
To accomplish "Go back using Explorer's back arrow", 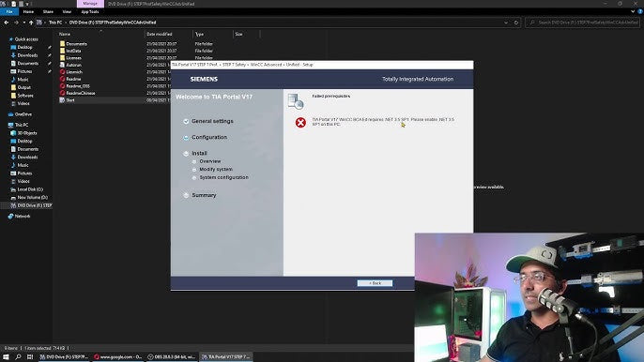I will pos(7,23).
